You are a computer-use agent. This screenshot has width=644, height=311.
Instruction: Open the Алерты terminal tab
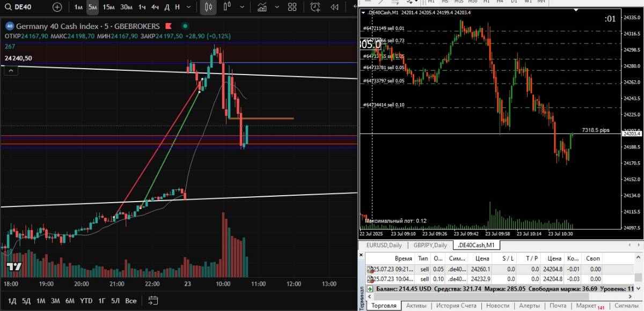[x=529, y=306]
